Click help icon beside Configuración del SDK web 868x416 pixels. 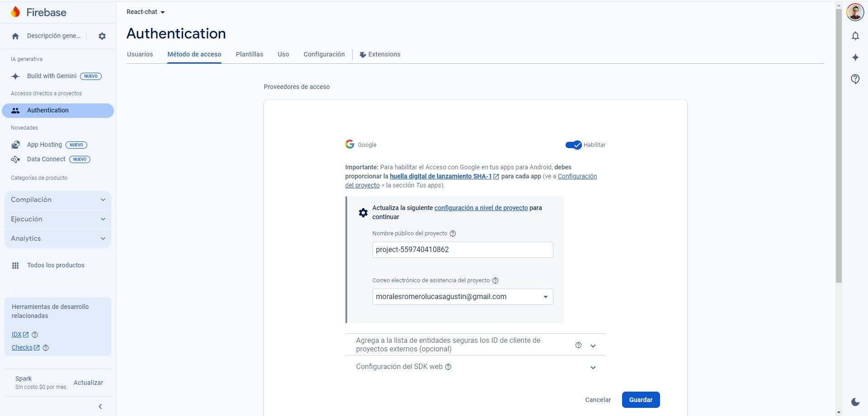point(448,367)
